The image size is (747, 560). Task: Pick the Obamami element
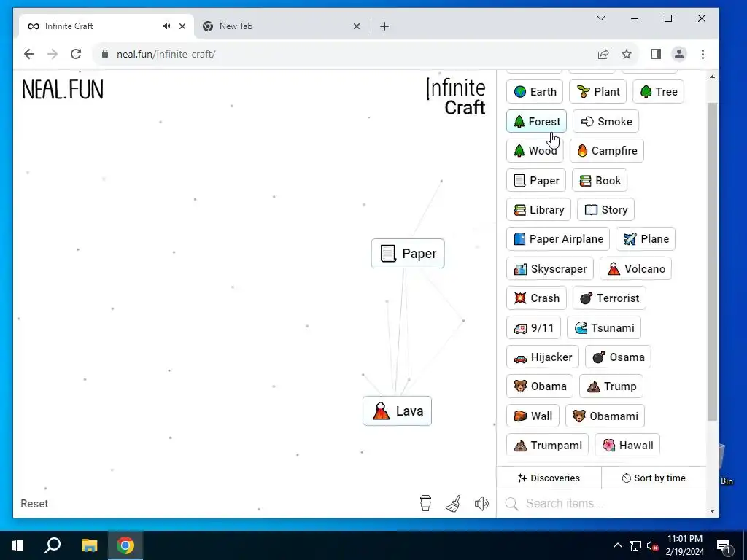coord(605,416)
